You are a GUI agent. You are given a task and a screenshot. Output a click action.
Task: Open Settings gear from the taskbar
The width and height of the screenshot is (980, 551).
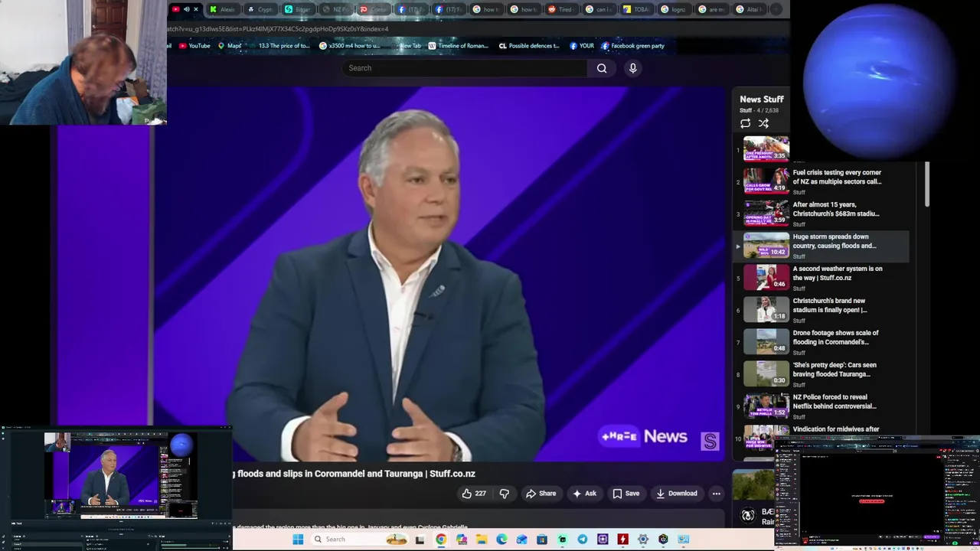[x=643, y=540]
